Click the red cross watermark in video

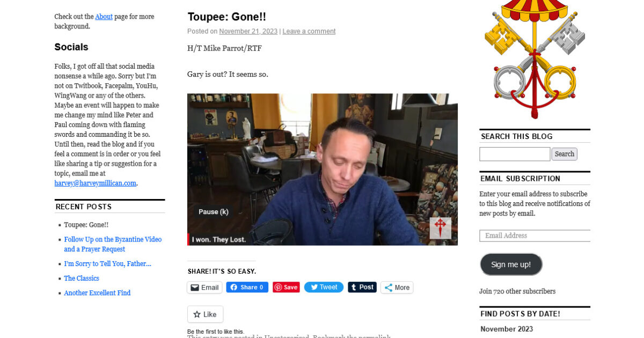pyautogui.click(x=441, y=228)
